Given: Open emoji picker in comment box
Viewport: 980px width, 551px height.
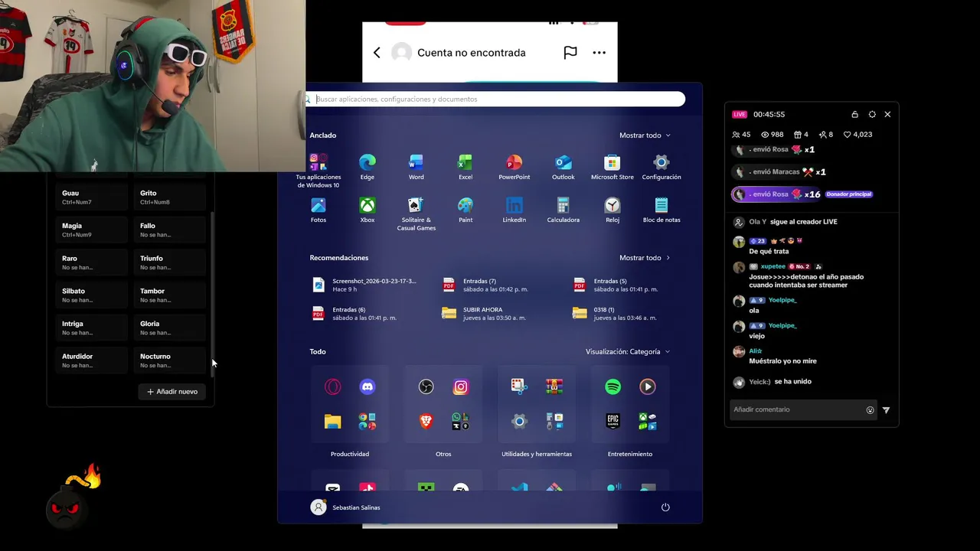Looking at the screenshot, I should 870,410.
